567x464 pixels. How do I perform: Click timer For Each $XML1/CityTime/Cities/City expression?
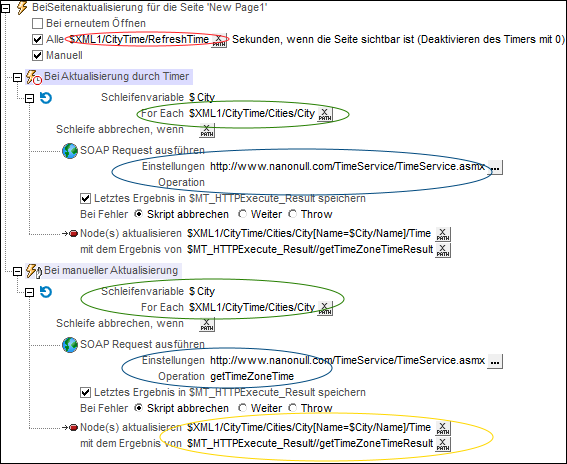point(252,113)
